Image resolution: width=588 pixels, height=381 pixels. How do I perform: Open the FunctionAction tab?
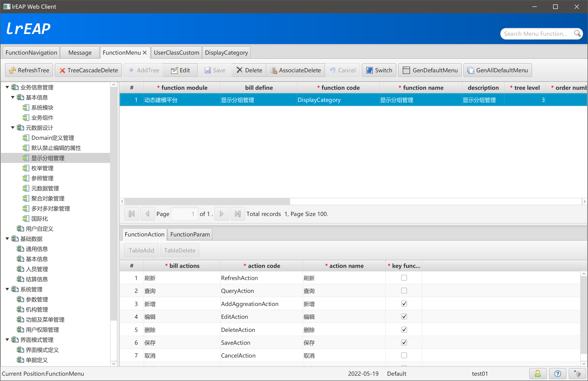pyautogui.click(x=144, y=234)
